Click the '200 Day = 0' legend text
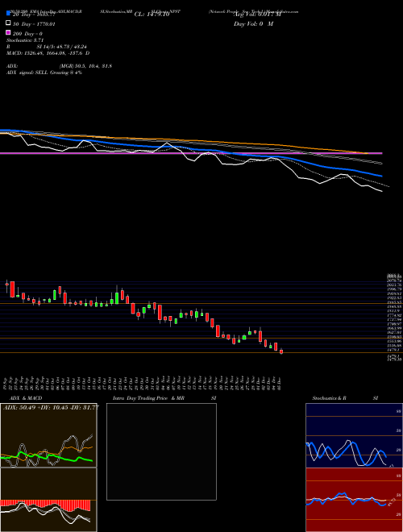403x532 pixels. coord(27,34)
